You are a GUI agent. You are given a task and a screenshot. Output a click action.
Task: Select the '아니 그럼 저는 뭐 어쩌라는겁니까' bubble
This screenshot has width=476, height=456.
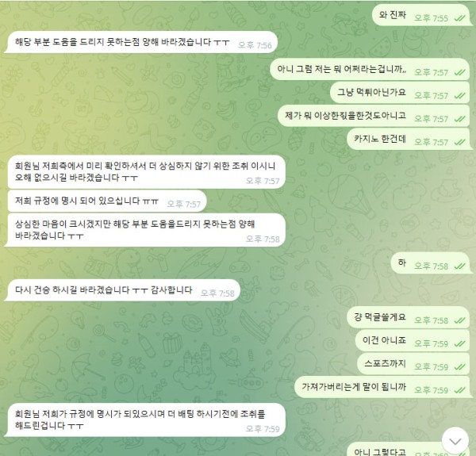pyautogui.click(x=370, y=69)
